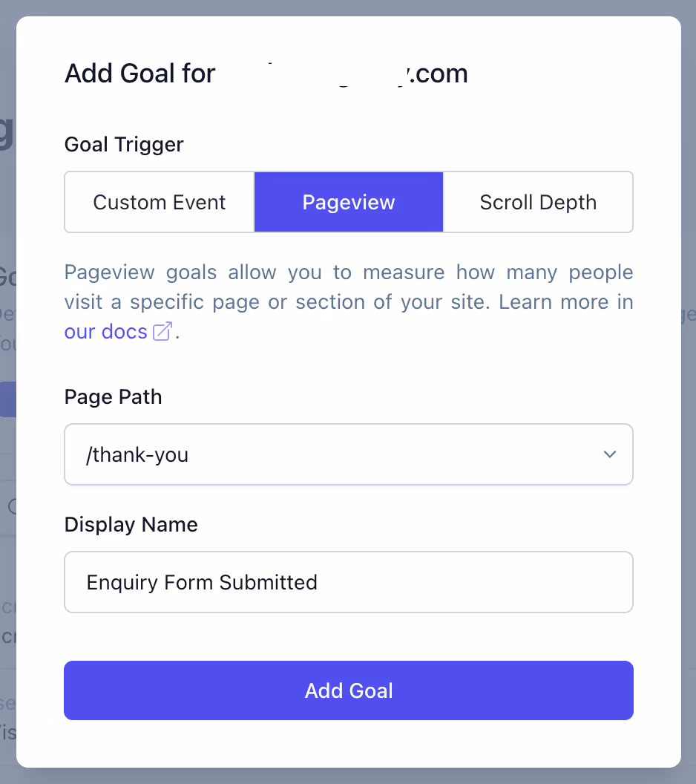Image resolution: width=696 pixels, height=784 pixels.
Task: Click the external link icon beside our docs
Action: click(x=162, y=332)
